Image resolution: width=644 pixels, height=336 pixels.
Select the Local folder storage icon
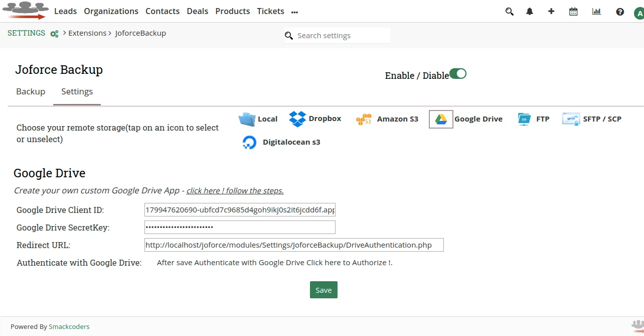(247, 119)
